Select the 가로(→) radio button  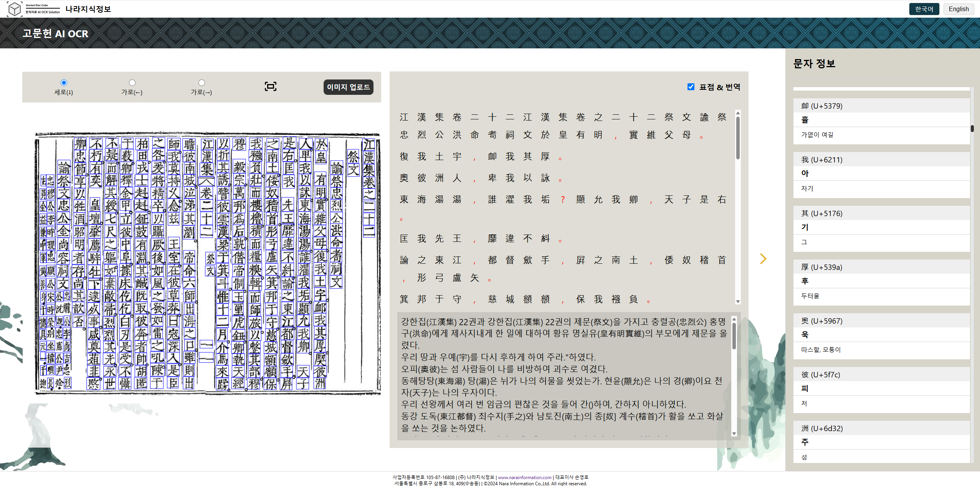click(202, 83)
